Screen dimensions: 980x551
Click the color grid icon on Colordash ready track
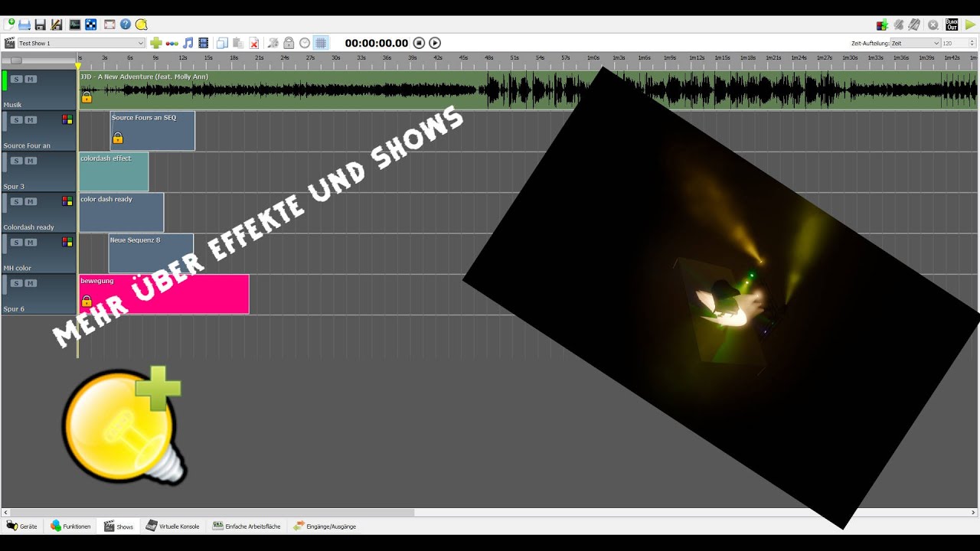67,201
